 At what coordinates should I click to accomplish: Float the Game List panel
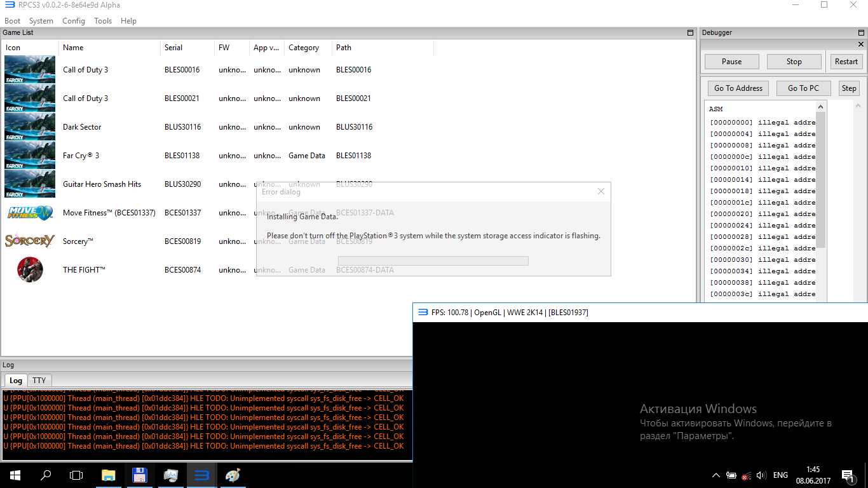tap(691, 32)
